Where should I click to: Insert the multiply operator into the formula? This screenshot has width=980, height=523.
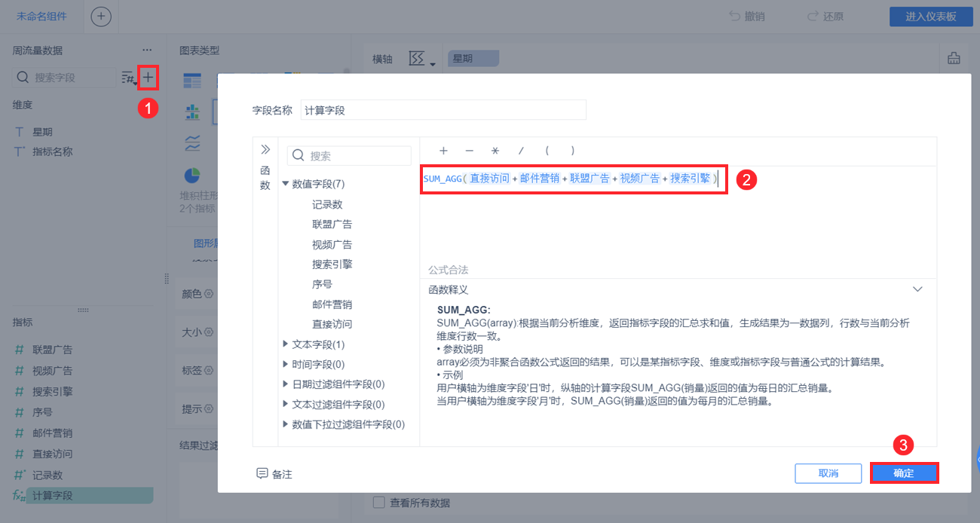[495, 150]
